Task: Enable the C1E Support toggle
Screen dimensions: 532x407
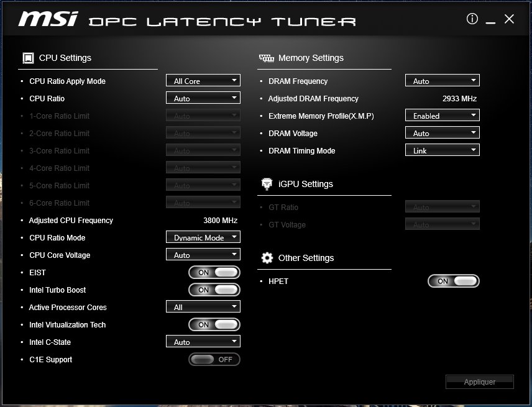Action: click(214, 360)
